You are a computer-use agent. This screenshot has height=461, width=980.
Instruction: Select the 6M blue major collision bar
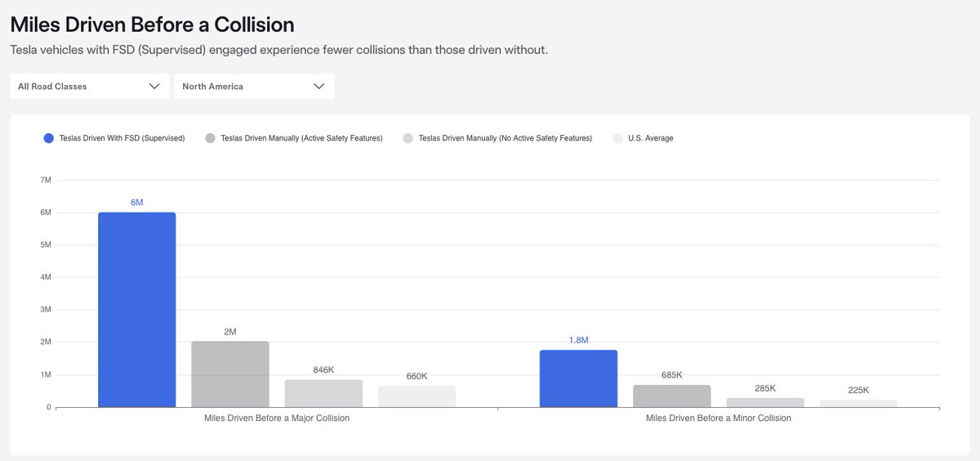[x=137, y=310]
